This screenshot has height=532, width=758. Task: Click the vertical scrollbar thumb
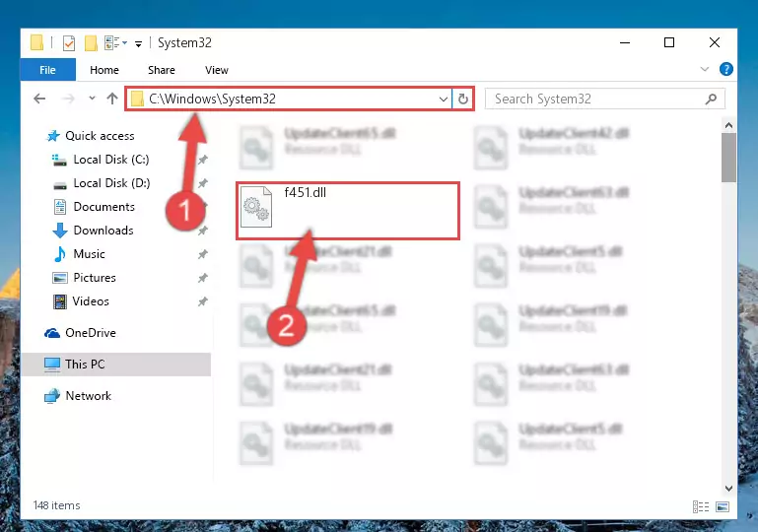pos(728,158)
